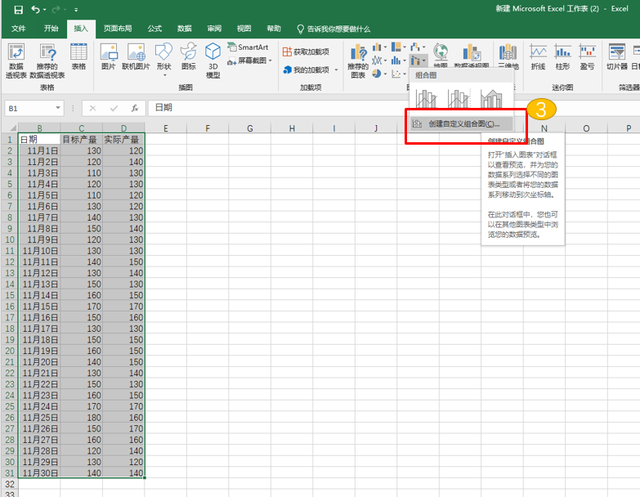Click the fx insert function button
This screenshot has height=497, width=640.
pyautogui.click(x=133, y=107)
